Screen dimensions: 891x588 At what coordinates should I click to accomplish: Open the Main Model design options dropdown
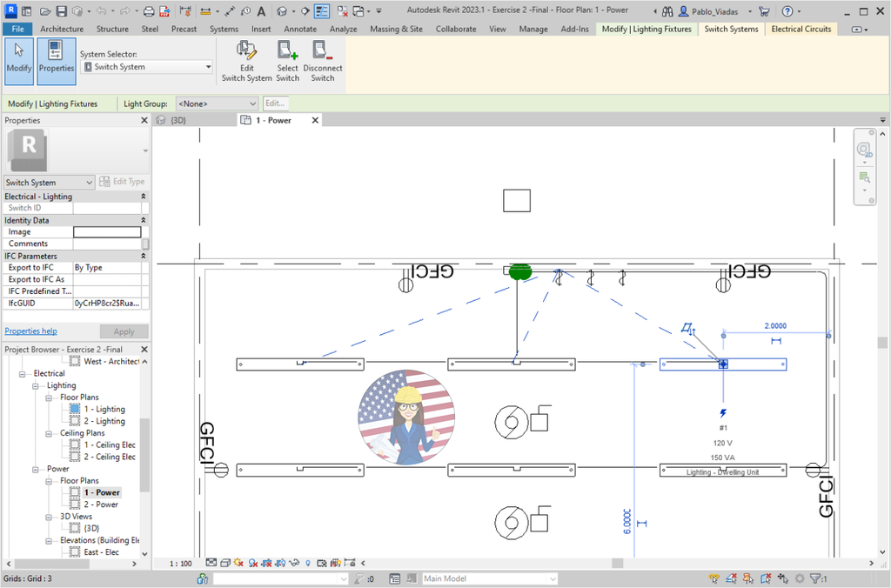pos(490,578)
